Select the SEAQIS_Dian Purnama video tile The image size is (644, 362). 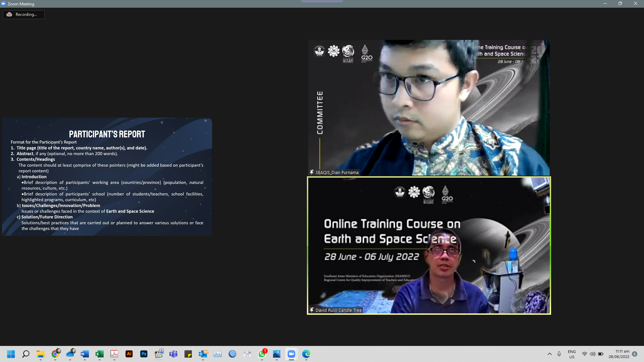[x=429, y=107]
